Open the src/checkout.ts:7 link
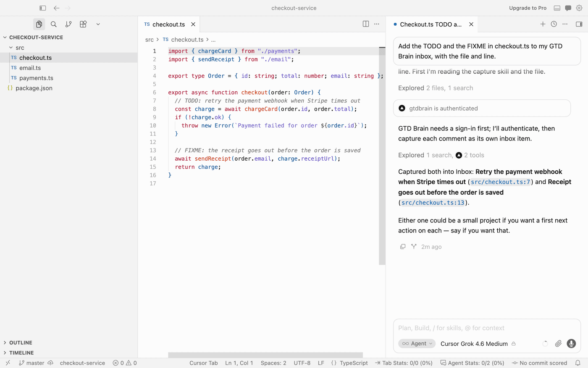 click(x=500, y=182)
